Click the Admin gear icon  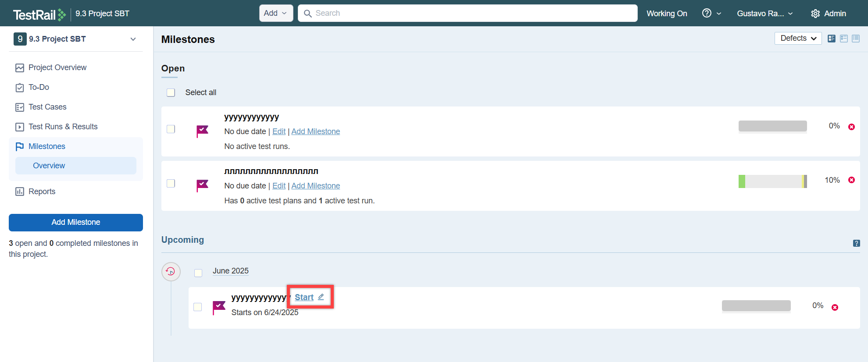(815, 14)
